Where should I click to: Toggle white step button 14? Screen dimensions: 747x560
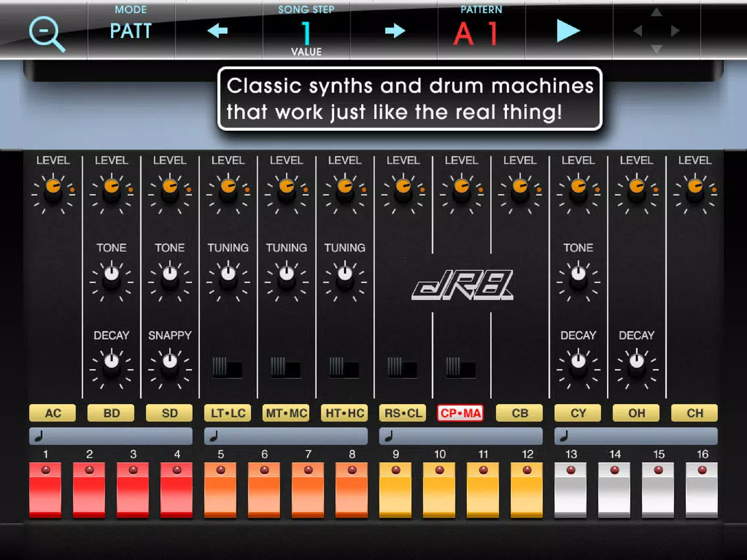click(x=615, y=490)
